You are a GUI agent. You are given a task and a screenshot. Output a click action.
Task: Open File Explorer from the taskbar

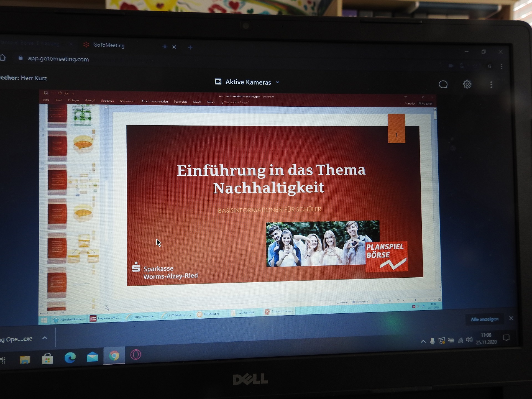pos(25,359)
